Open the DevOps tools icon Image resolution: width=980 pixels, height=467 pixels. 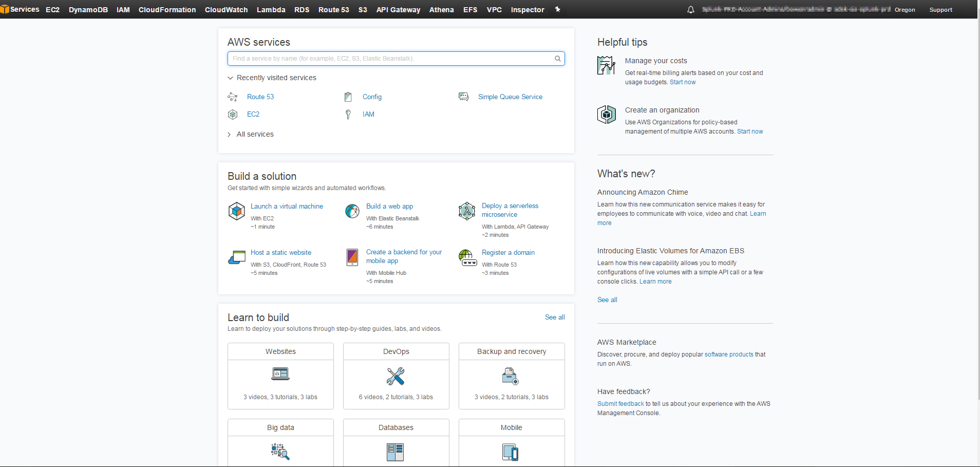pos(395,377)
